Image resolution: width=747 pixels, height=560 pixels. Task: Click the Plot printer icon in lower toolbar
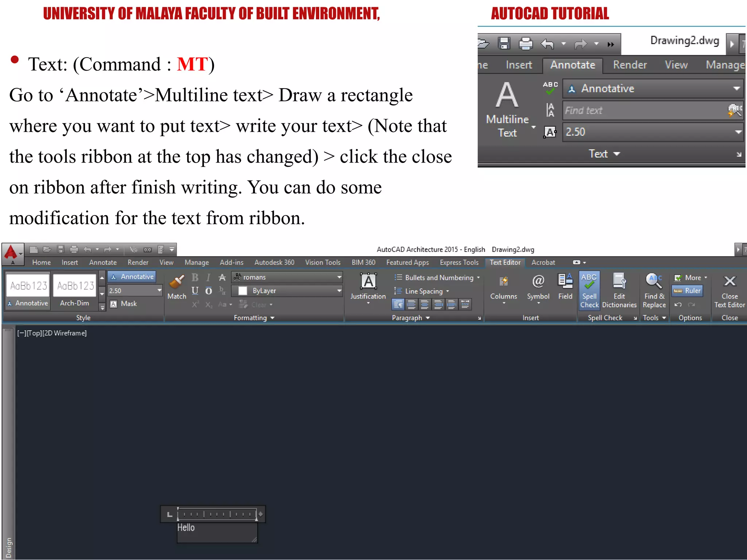pos(74,249)
